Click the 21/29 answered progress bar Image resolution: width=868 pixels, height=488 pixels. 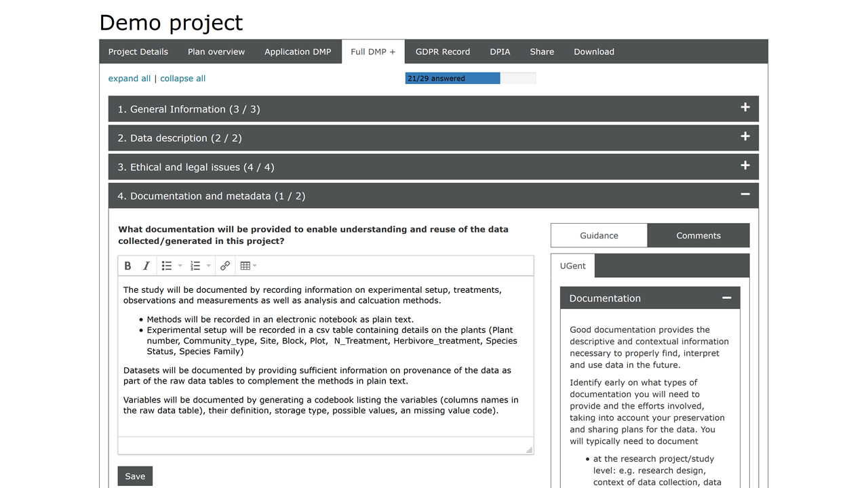click(470, 79)
